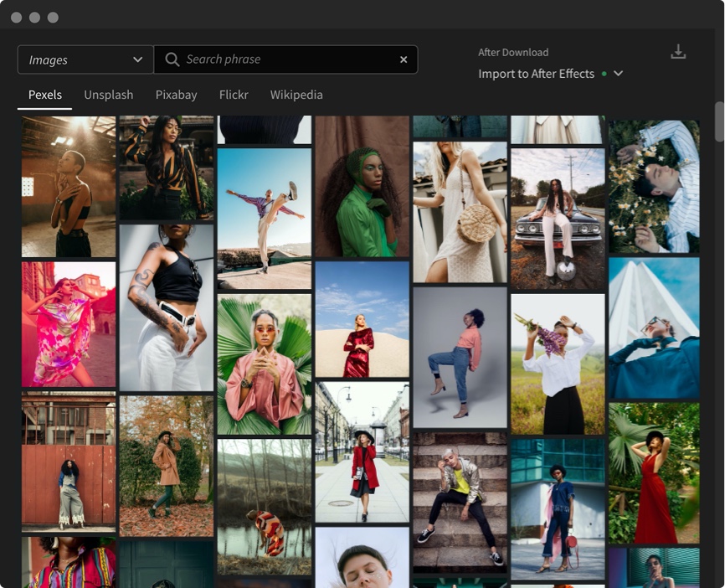Click Import to After Effects option

click(536, 74)
